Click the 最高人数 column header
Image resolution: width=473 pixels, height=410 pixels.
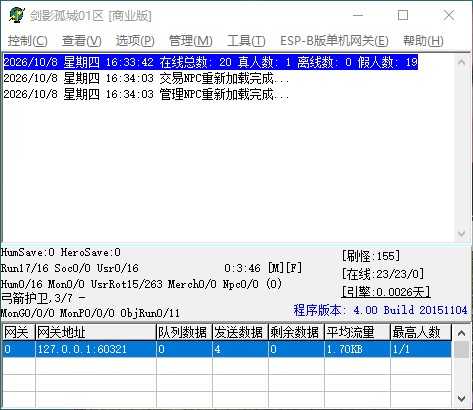click(x=421, y=332)
